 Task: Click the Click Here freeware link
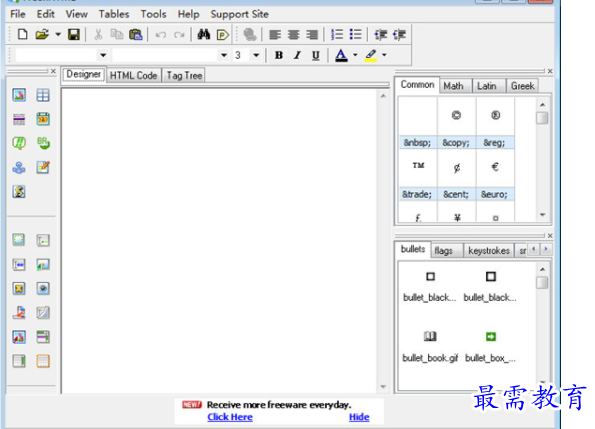(x=230, y=417)
